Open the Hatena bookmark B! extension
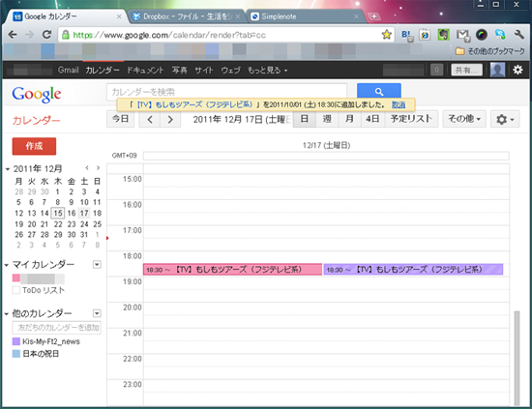The image size is (532, 409). tap(406, 35)
